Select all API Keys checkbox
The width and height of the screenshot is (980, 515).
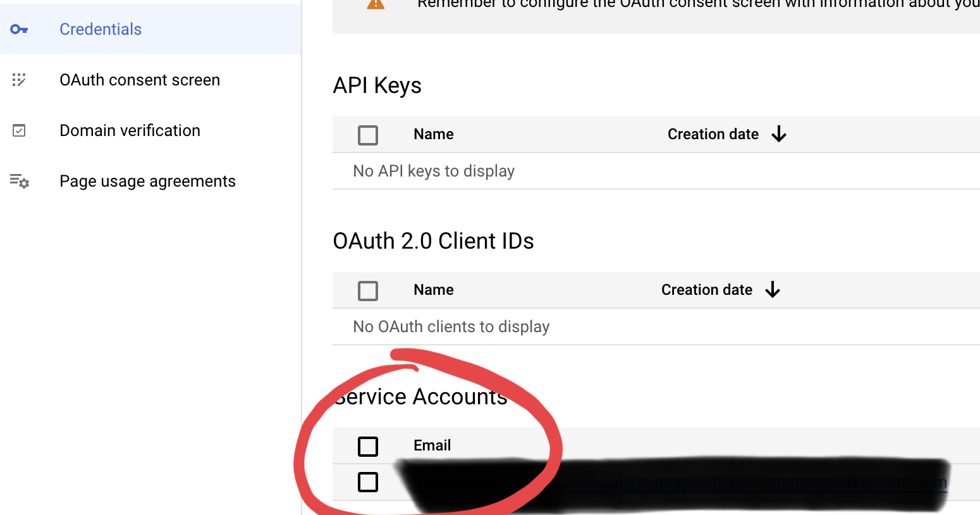tap(368, 135)
